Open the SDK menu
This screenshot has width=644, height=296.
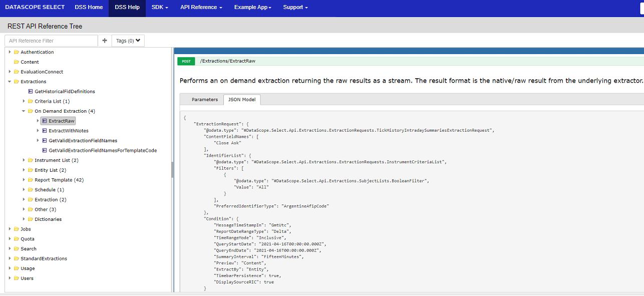point(160,8)
